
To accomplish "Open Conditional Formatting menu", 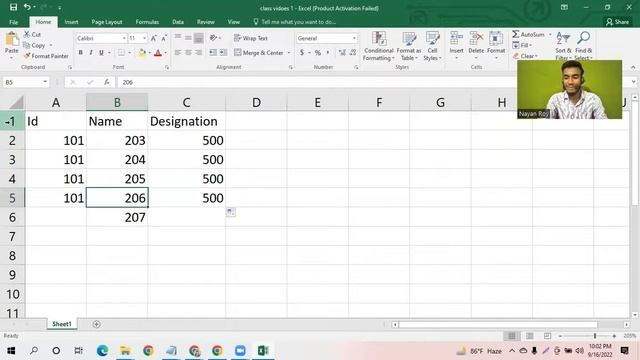I will [x=379, y=46].
